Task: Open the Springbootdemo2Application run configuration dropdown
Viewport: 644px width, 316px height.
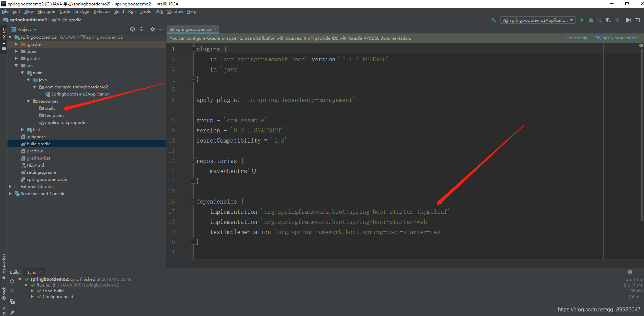Action: click(538, 20)
